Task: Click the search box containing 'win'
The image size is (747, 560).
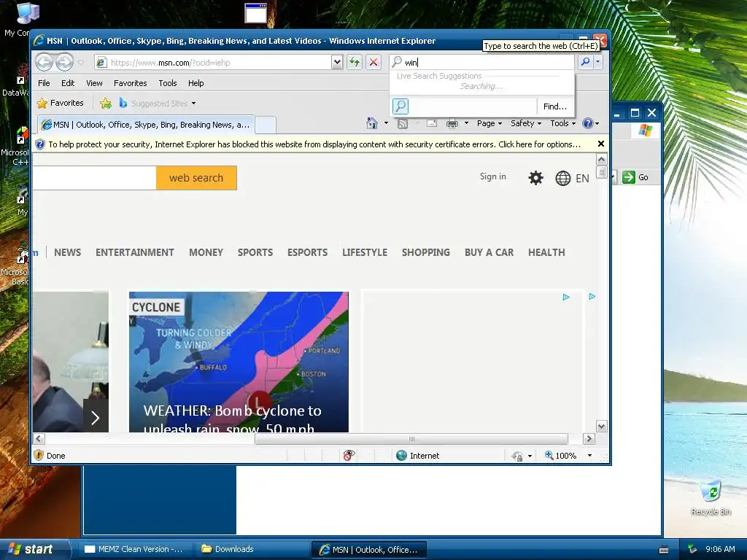Action: pyautogui.click(x=482, y=63)
